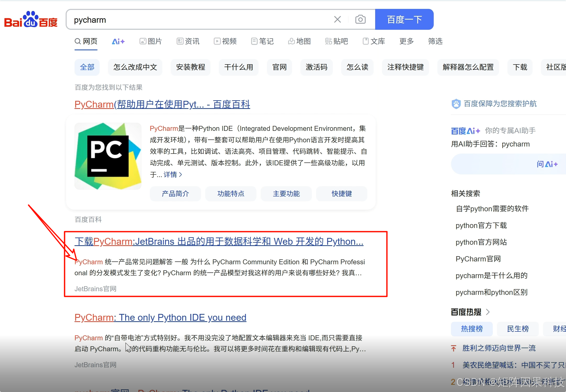Click the 问 Ai+ assistant button

pyautogui.click(x=547, y=164)
